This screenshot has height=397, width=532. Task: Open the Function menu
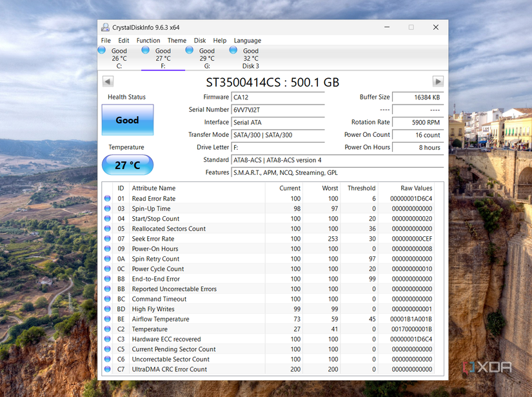(148, 41)
